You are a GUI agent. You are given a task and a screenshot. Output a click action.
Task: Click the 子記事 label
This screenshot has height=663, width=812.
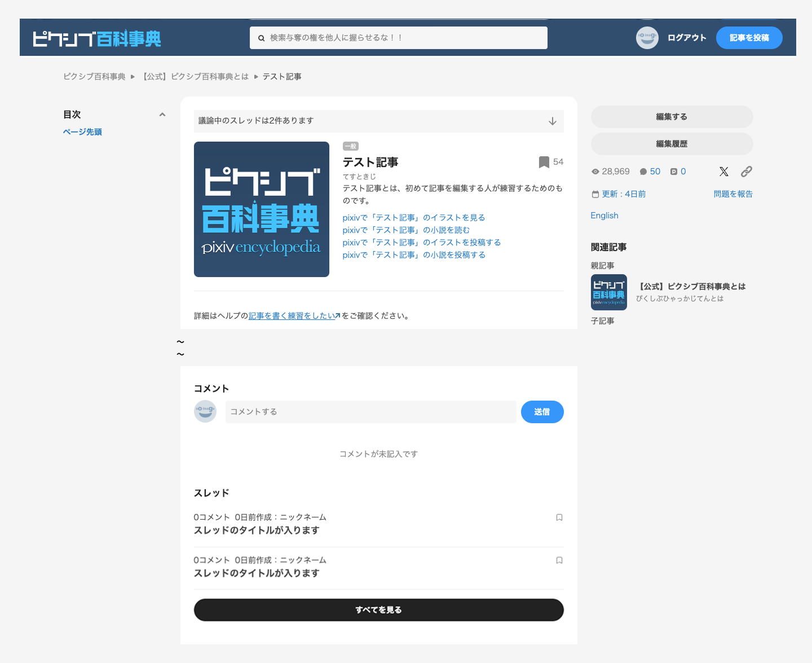603,321
